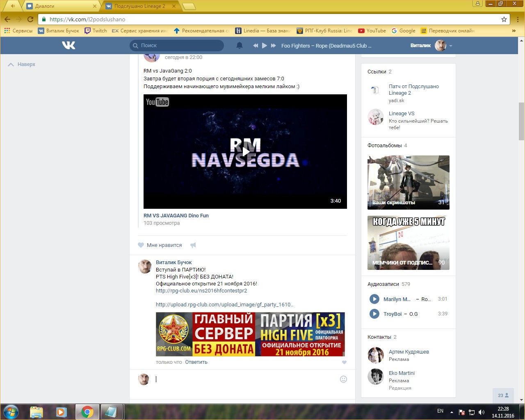
Task: Go back to top via Наверх
Action: click(x=22, y=64)
